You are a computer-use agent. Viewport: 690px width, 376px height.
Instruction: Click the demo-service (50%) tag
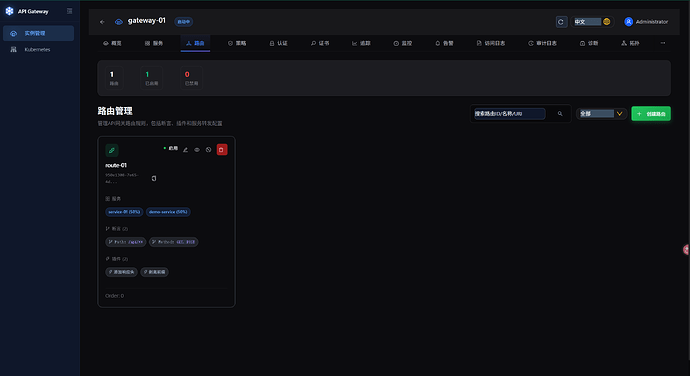168,212
